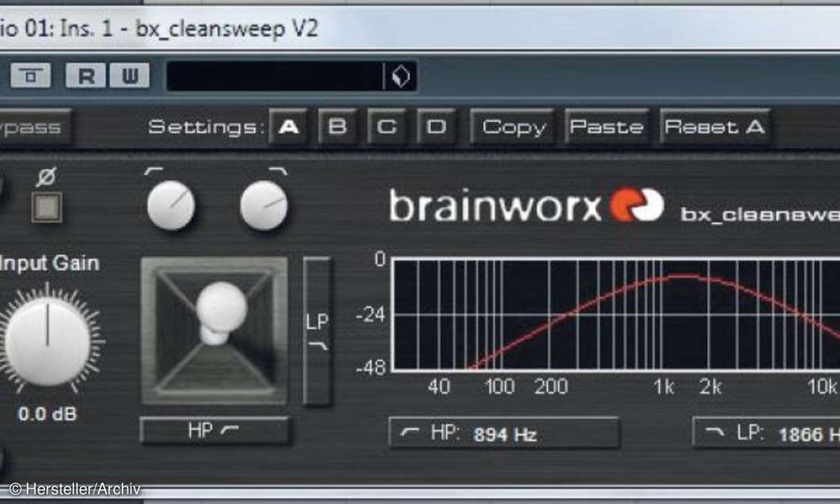Click the Paste settings button
The width and height of the screenshot is (840, 504).
[x=606, y=127]
